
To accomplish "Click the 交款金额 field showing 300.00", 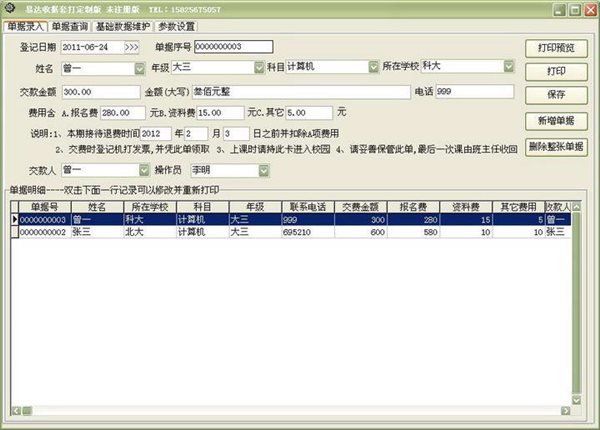I will tap(101, 92).
